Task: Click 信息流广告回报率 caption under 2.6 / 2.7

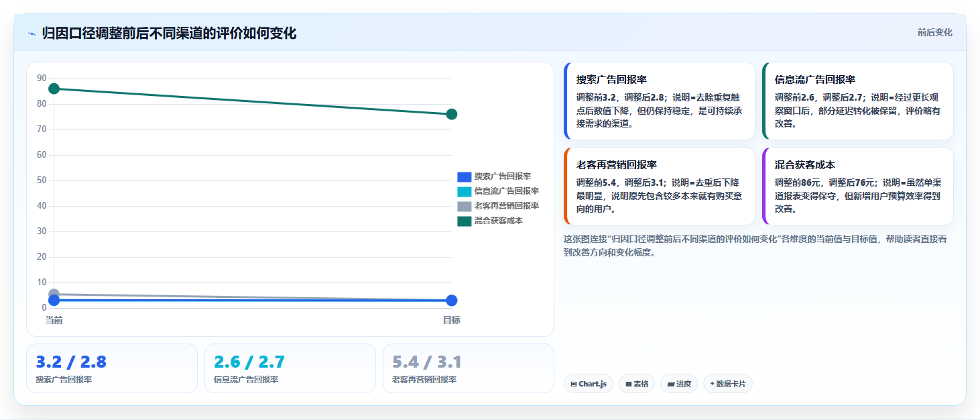Action: click(x=246, y=380)
